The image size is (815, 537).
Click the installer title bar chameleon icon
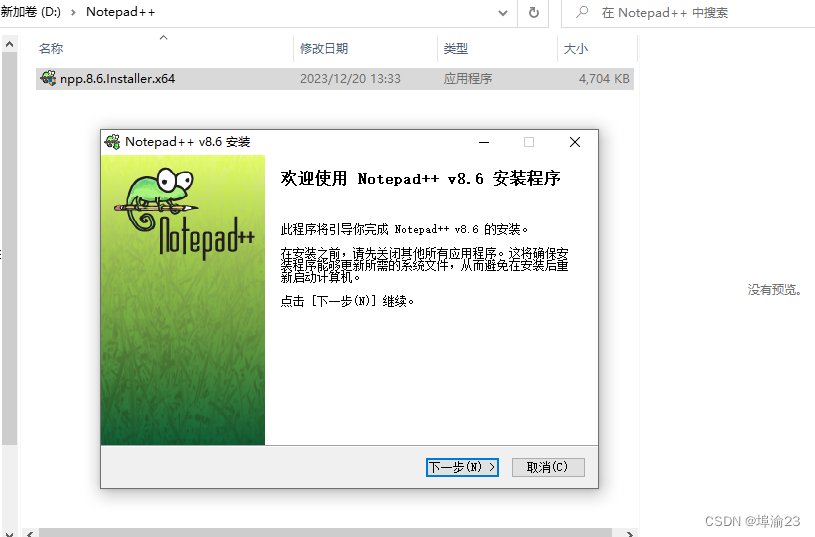112,141
